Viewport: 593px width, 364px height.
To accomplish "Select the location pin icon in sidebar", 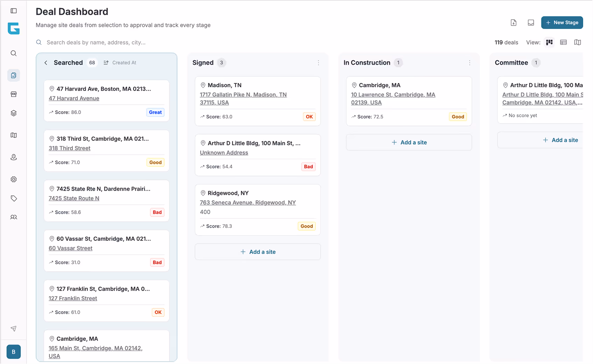I will click(14, 157).
